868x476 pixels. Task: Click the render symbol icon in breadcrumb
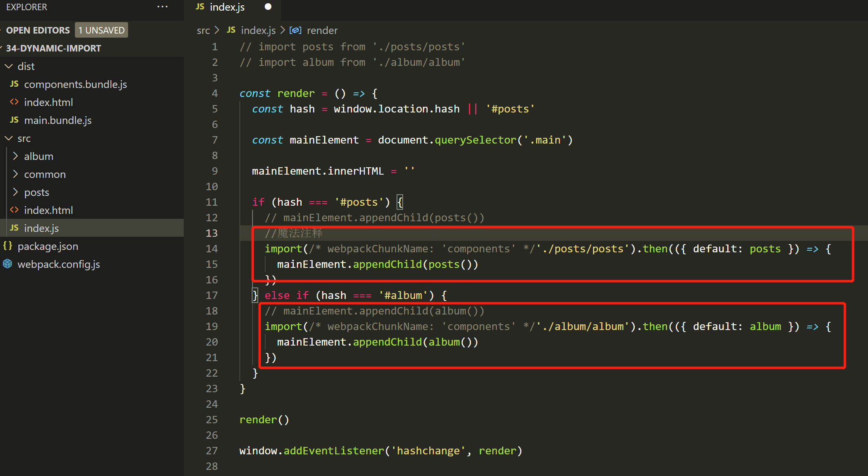pos(295,30)
